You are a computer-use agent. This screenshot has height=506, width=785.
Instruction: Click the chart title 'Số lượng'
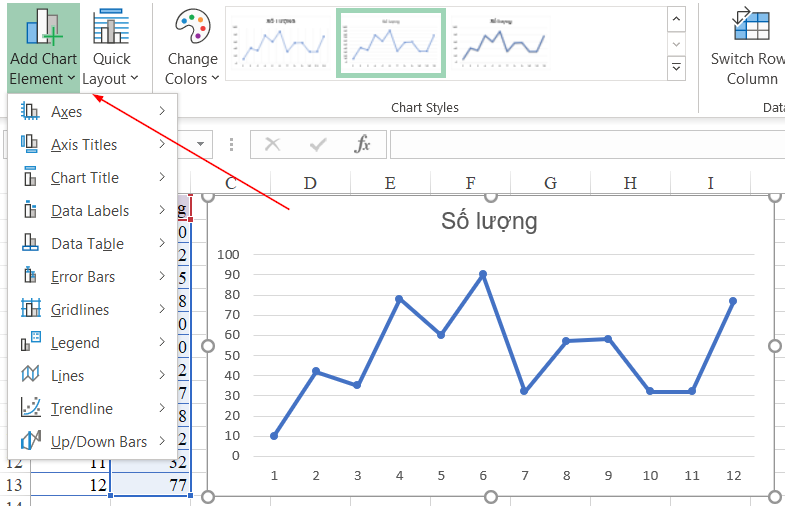(489, 221)
